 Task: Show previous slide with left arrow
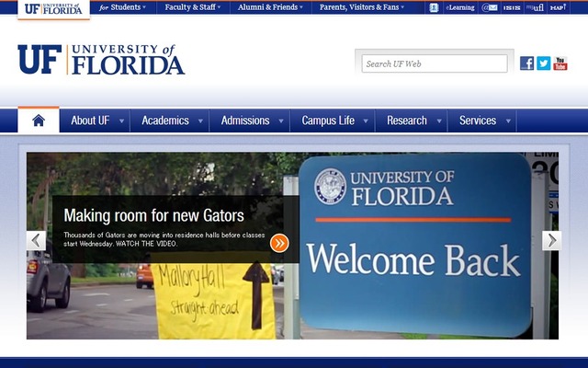coord(36,240)
